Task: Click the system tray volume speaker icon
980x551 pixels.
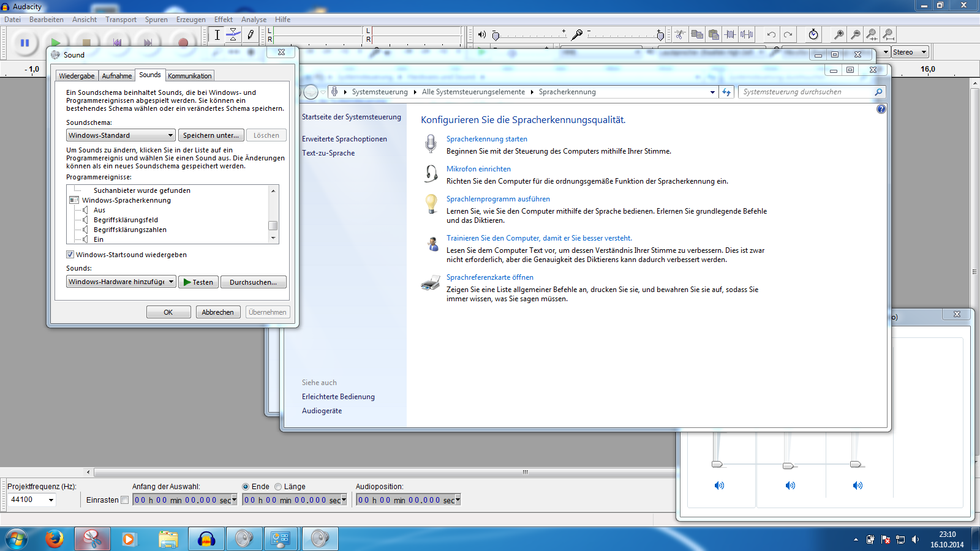Action: 915,539
